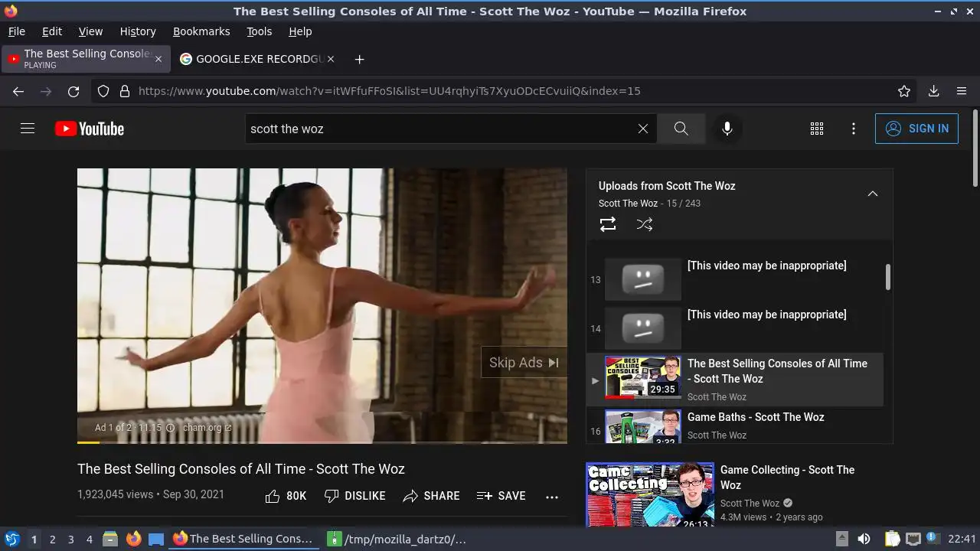Click the magnifier search button

click(681, 129)
